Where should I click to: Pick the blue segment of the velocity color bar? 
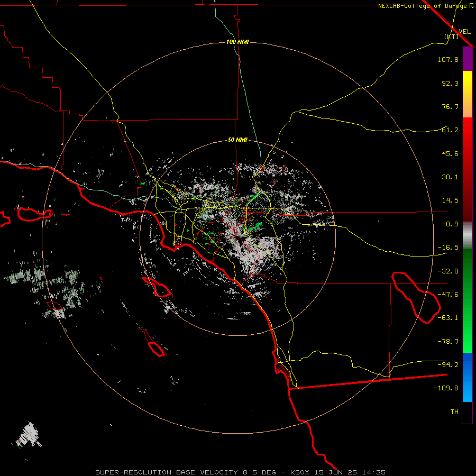tap(467, 377)
